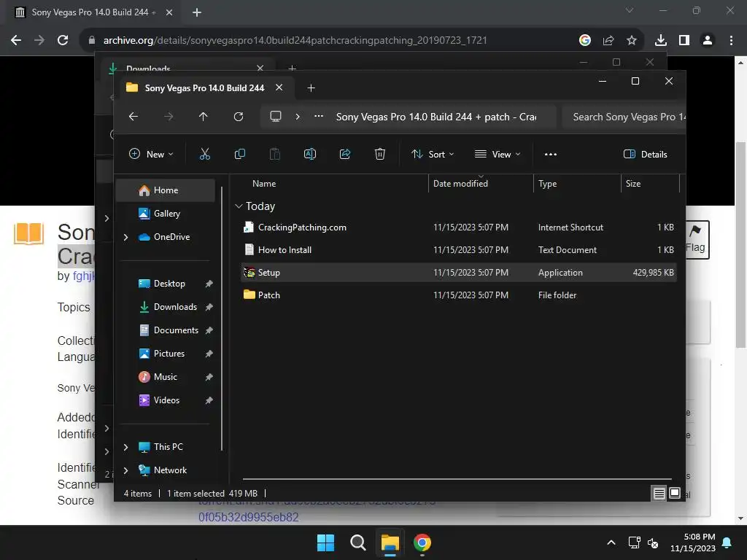This screenshot has height=560, width=747.
Task: Open Chrome downloads icon
Action: pyautogui.click(x=660, y=41)
